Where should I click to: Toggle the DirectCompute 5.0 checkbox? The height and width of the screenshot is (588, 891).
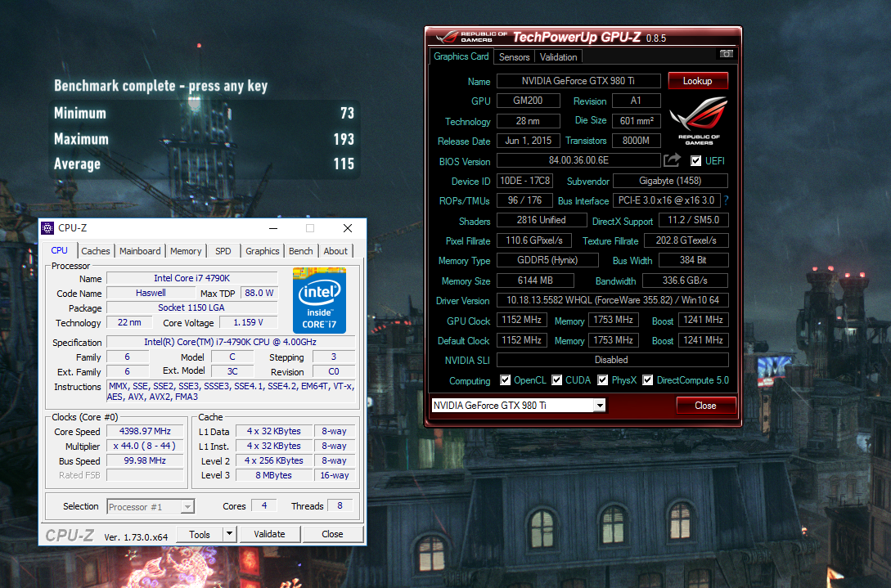648,380
